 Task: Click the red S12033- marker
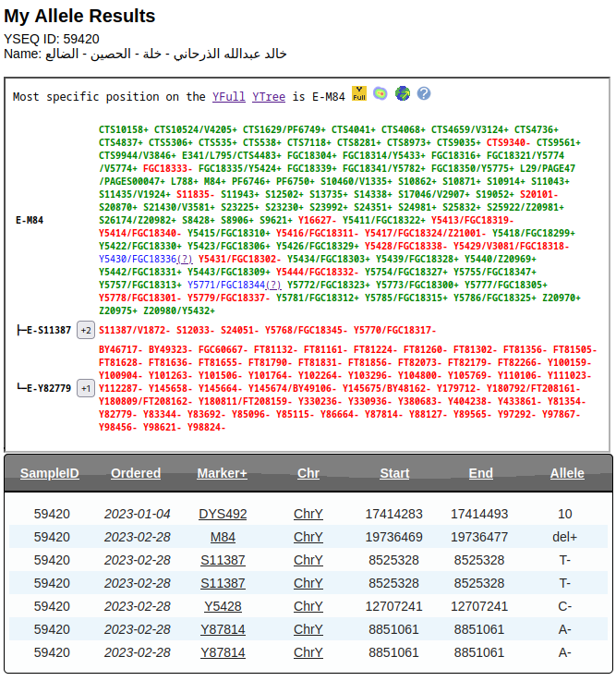(x=196, y=330)
